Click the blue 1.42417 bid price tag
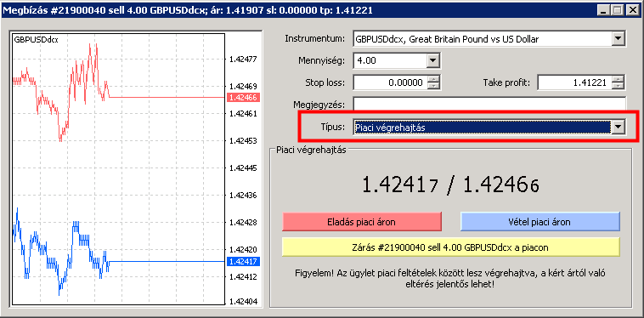The image size is (644, 318). [243, 261]
